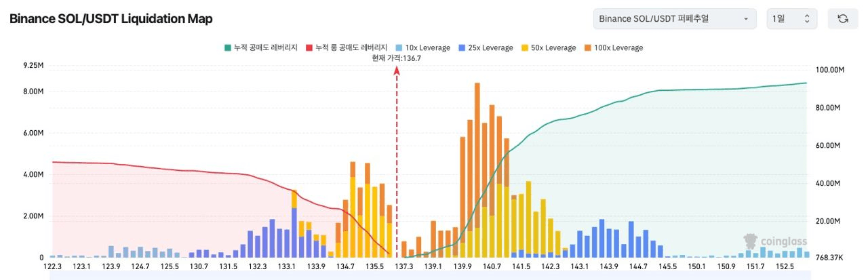Image resolution: width=868 pixels, height=280 pixels.
Task: Click the 8.00M left axis value
Action: click(x=33, y=92)
